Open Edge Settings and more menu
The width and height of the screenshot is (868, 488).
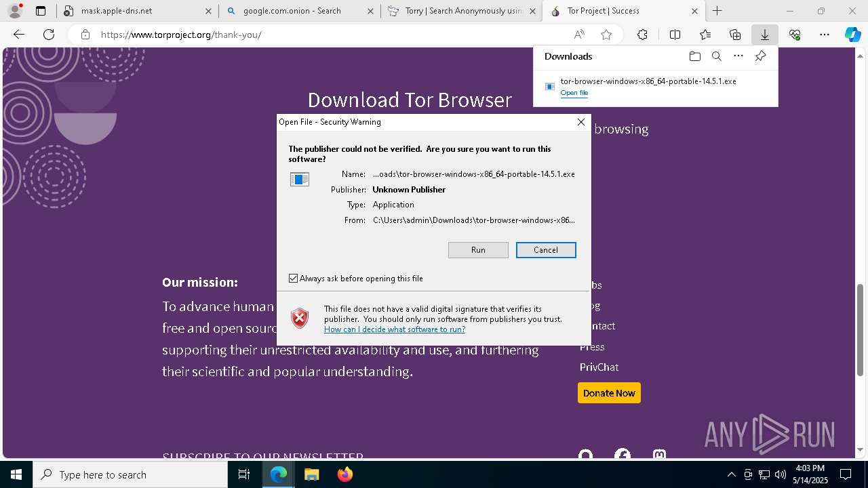[825, 35]
